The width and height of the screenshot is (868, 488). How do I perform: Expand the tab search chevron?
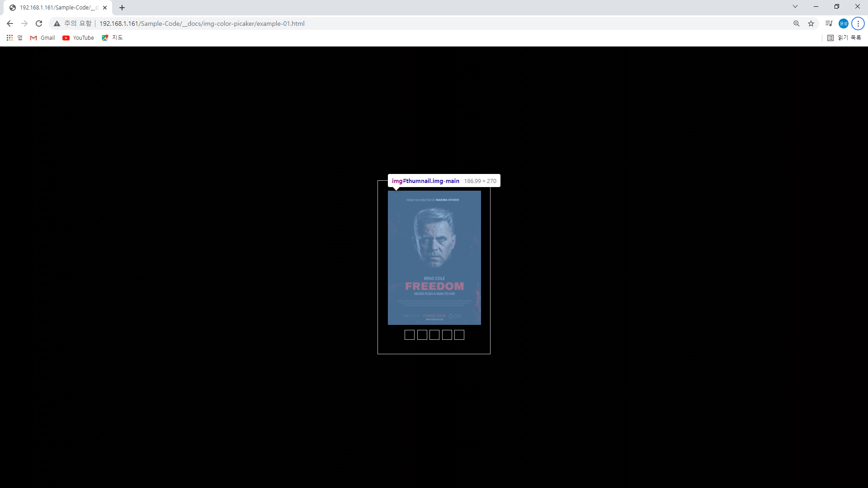(x=795, y=7)
